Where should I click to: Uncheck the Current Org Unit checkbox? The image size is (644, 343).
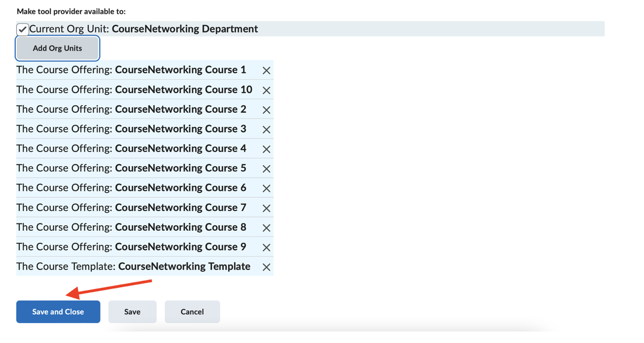(x=23, y=29)
